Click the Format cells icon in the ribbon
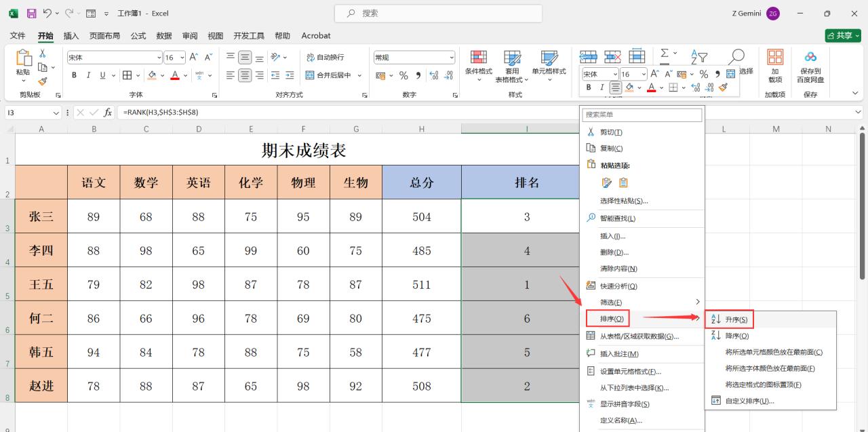 tap(637, 57)
